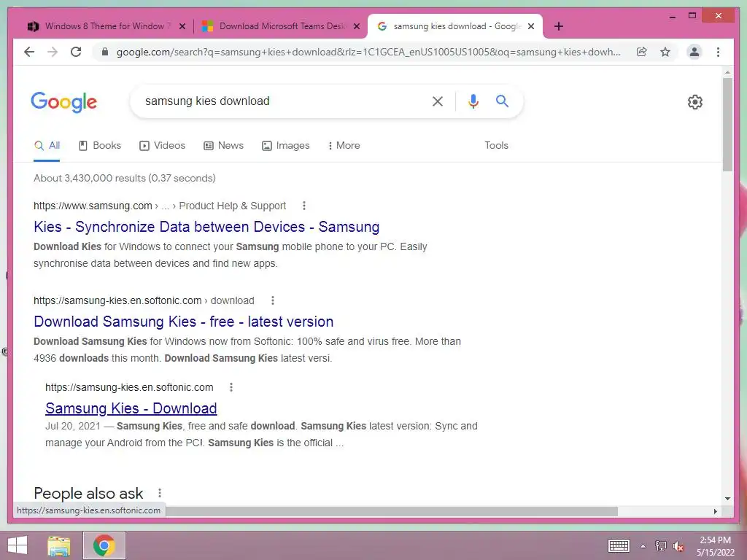Open options dots for Samsung Kies - Download sub-result
Screen dimensions: 747x560
(x=231, y=387)
